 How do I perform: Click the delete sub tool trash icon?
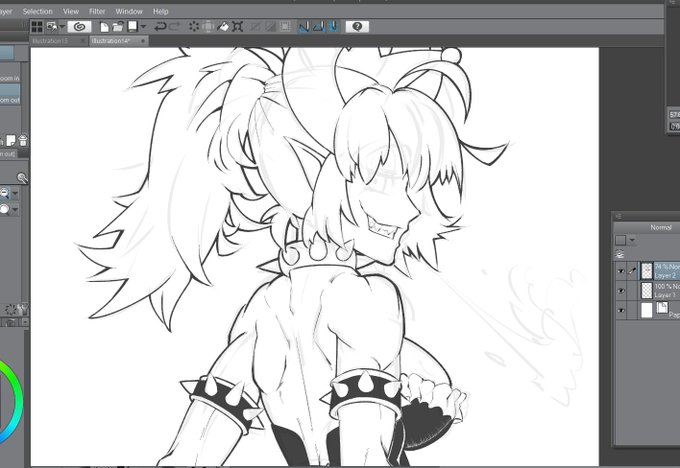pos(23,140)
